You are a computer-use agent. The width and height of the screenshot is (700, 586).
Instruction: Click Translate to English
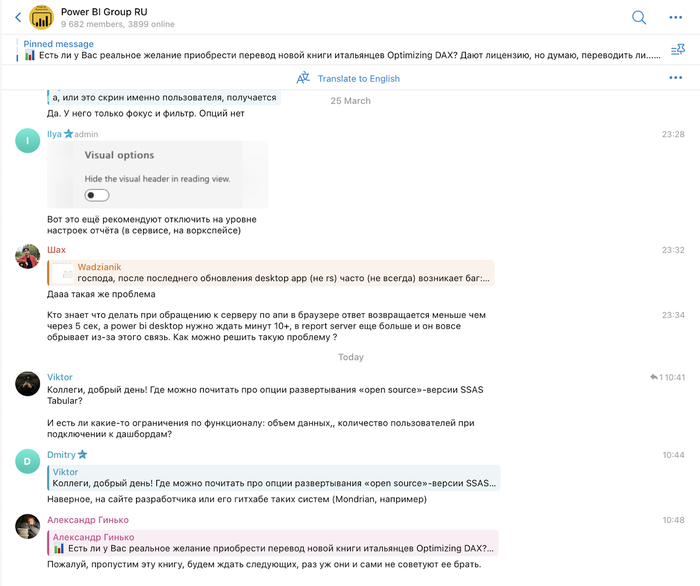click(x=358, y=78)
